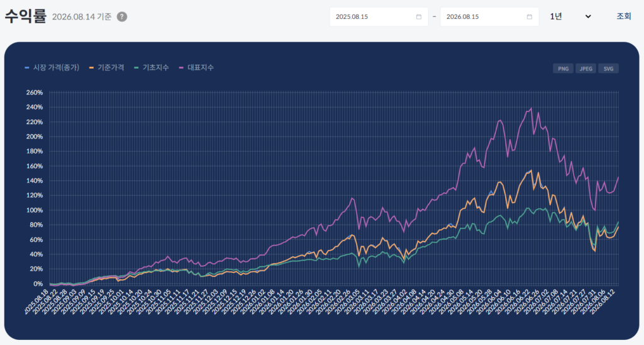Click the 조회 search button

pyautogui.click(x=623, y=16)
